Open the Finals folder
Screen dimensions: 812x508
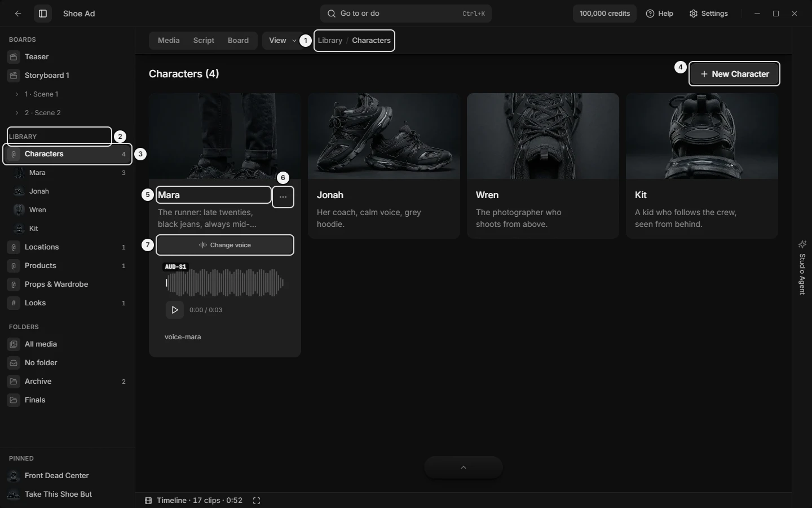tap(68, 400)
